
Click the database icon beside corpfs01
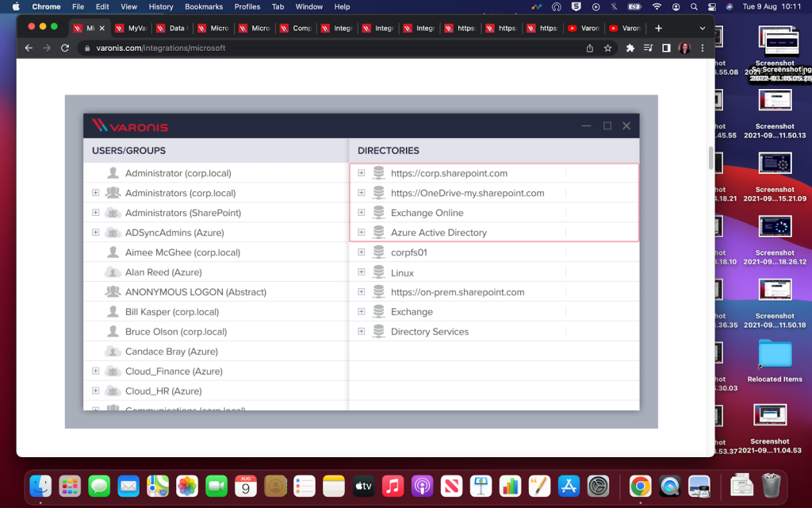[378, 252]
